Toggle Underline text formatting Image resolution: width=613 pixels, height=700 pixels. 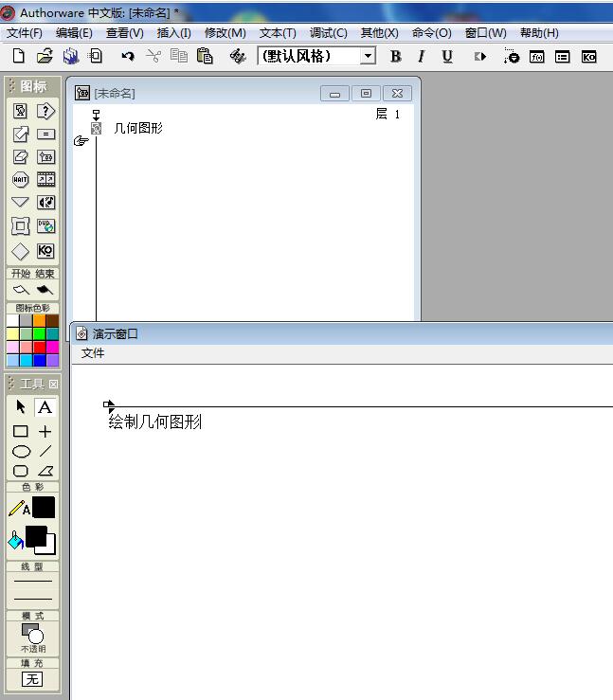(x=447, y=56)
